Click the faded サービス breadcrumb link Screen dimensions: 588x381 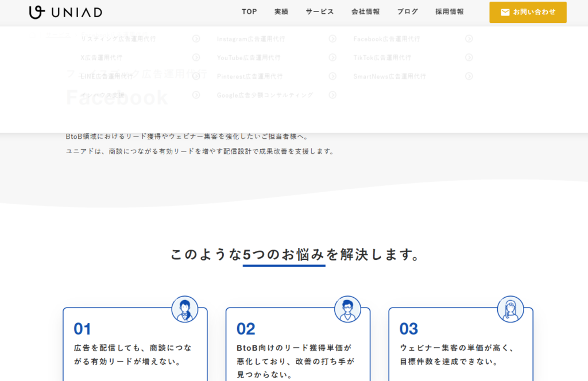[58, 35]
